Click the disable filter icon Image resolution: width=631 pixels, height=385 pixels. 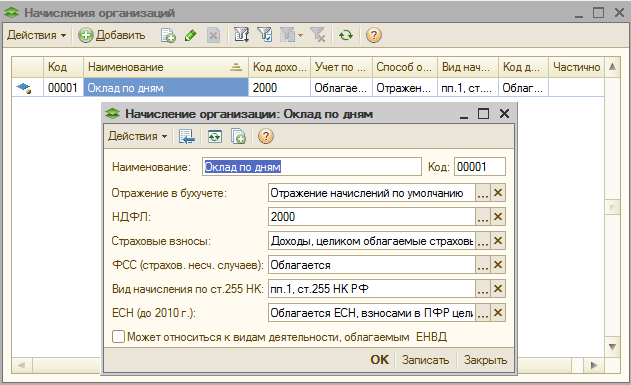318,35
